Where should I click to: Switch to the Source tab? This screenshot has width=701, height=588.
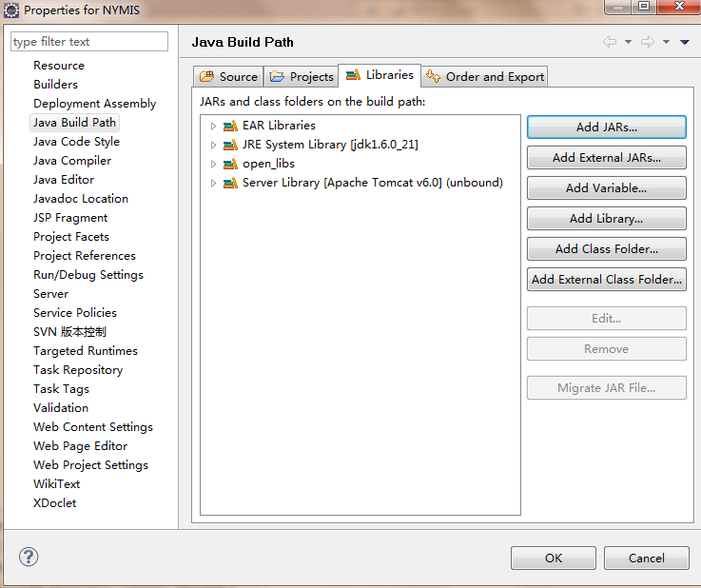point(228,76)
